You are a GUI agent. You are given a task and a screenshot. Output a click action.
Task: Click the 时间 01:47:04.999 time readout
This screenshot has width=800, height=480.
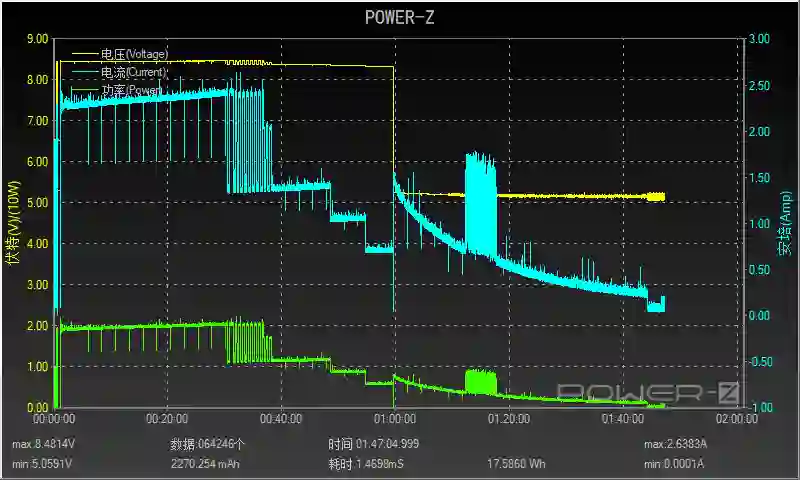(x=373, y=444)
